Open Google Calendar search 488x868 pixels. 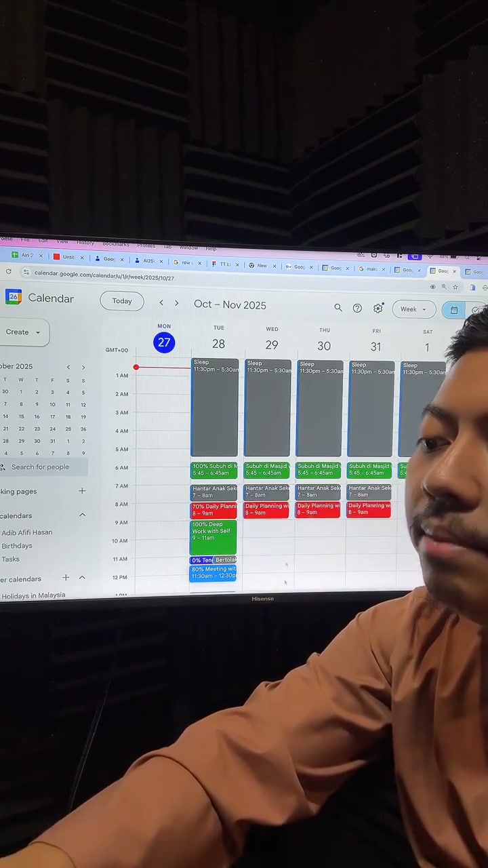(x=338, y=308)
